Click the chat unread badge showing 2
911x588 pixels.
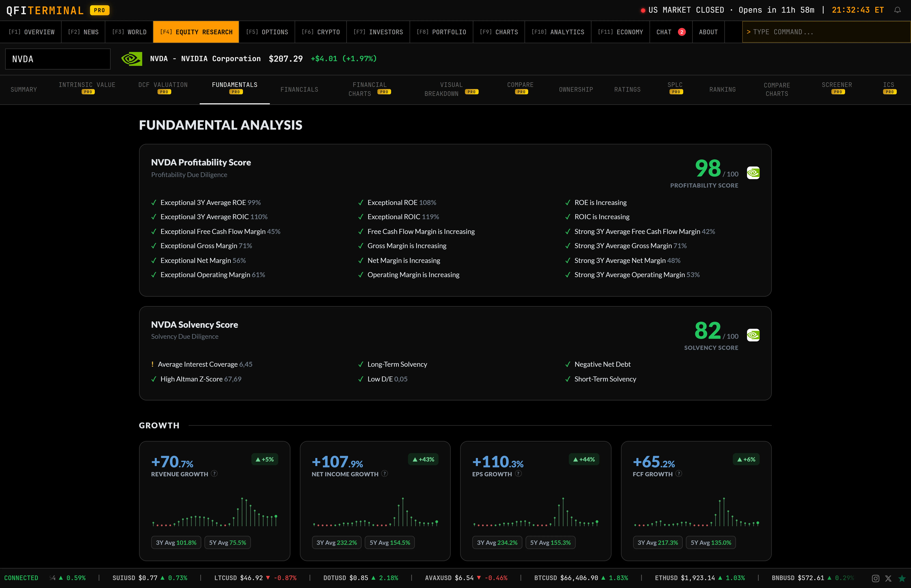[x=682, y=32]
